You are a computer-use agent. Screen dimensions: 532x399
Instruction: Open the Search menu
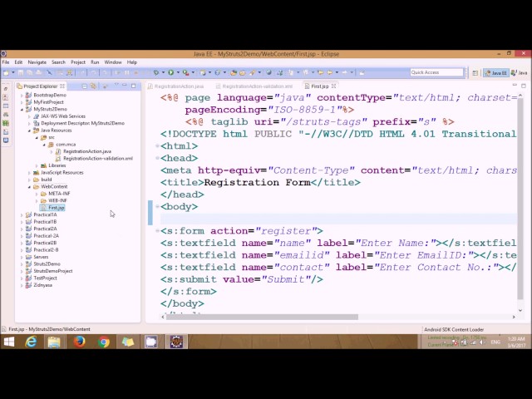(58, 62)
